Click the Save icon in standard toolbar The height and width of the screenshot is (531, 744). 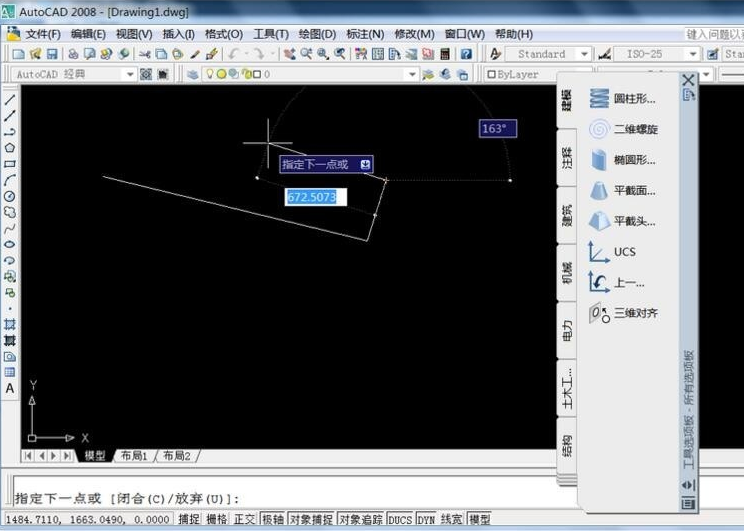click(52, 54)
